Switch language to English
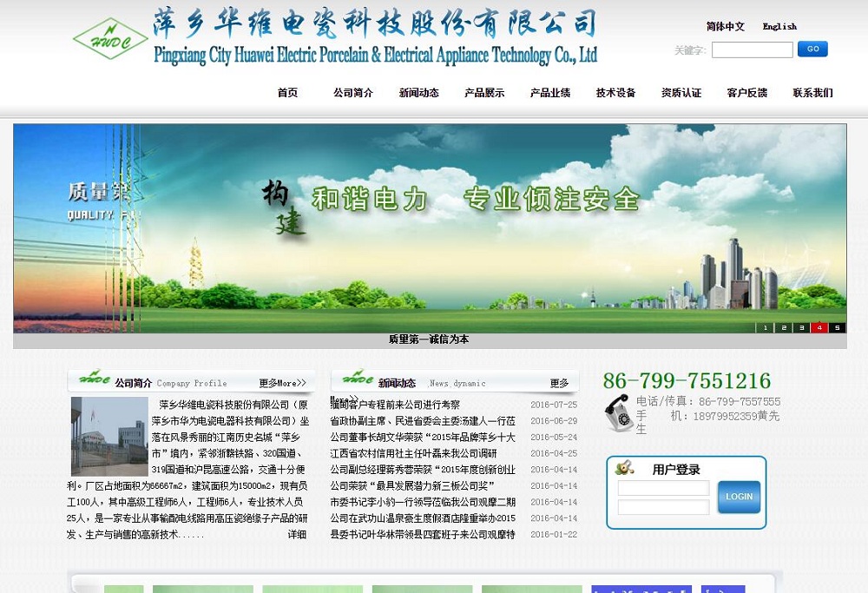 tap(779, 27)
